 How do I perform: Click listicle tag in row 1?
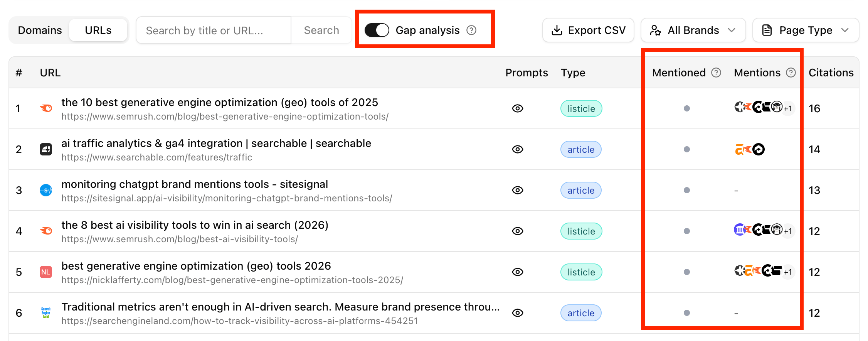(x=581, y=108)
